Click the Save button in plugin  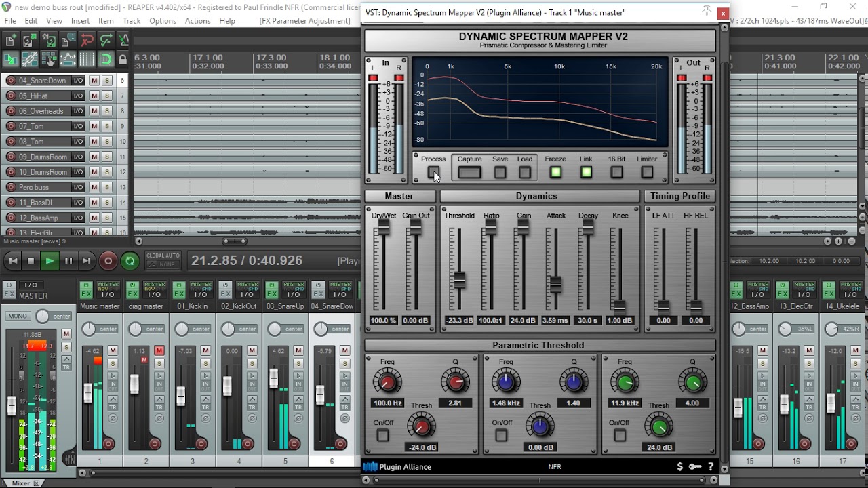click(x=500, y=172)
